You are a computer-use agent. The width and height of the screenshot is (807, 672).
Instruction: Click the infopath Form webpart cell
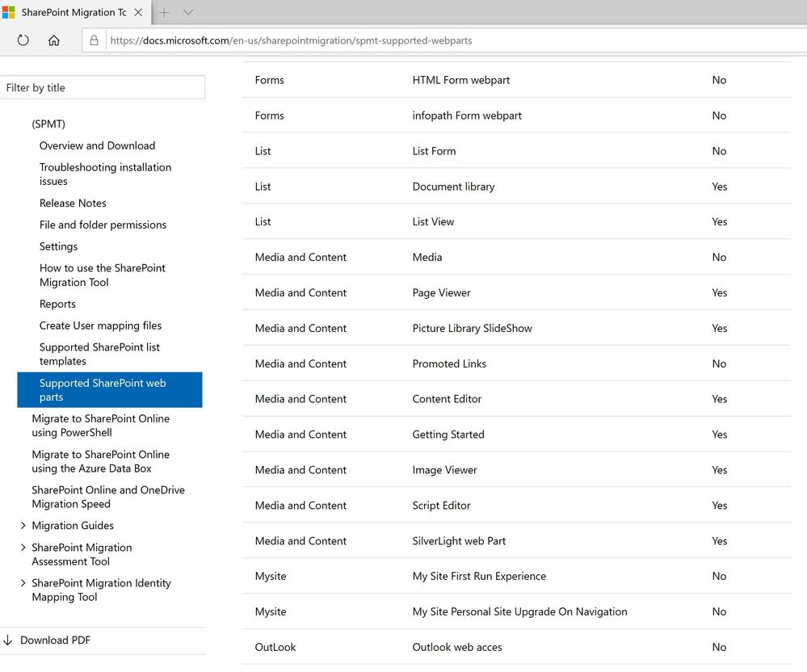click(x=467, y=115)
